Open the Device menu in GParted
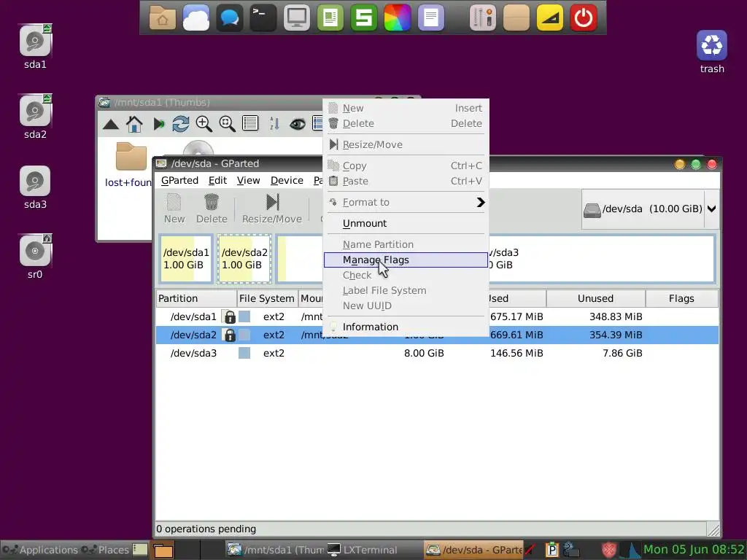The height and width of the screenshot is (560, 747). click(x=287, y=181)
